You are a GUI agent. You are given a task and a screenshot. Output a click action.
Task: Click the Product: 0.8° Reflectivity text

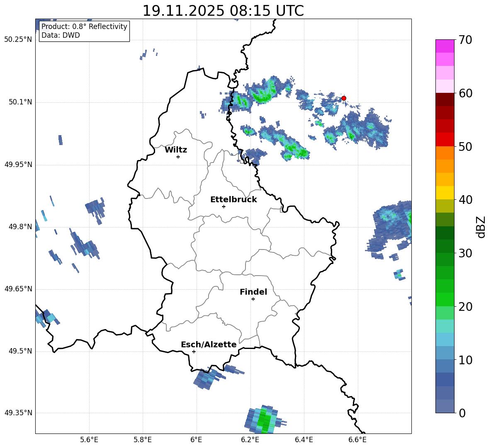click(84, 26)
